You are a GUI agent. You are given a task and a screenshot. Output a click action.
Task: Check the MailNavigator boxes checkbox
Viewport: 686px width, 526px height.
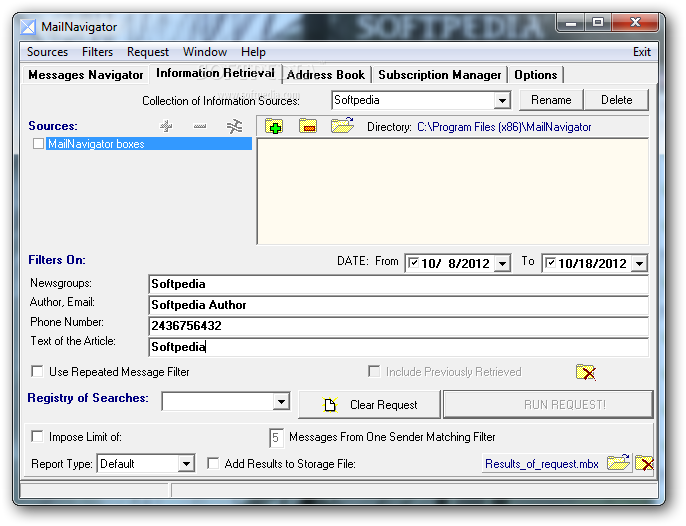tap(38, 144)
